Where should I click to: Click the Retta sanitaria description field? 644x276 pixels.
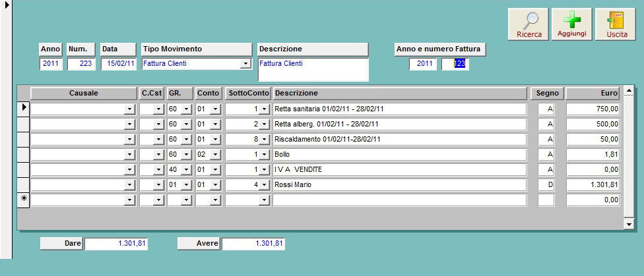point(399,109)
